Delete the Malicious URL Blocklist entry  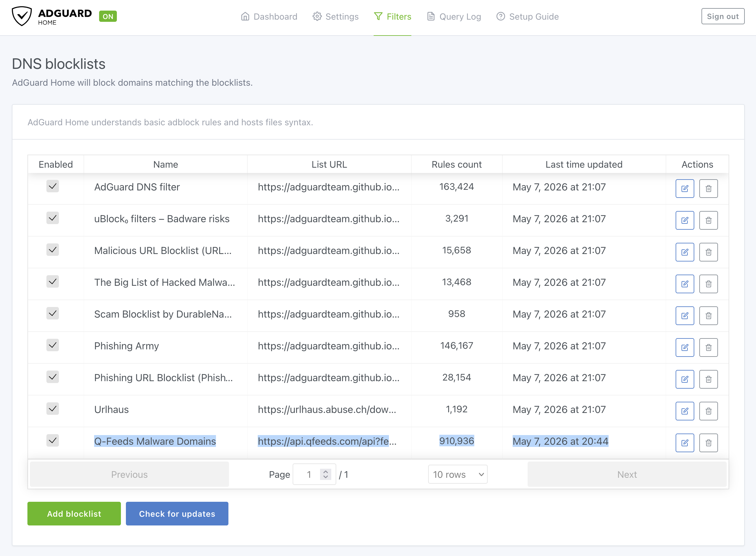(x=708, y=252)
